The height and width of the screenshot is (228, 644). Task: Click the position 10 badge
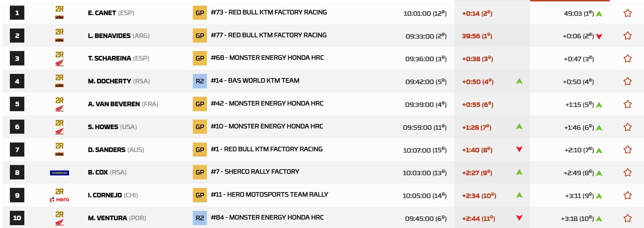[17, 218]
